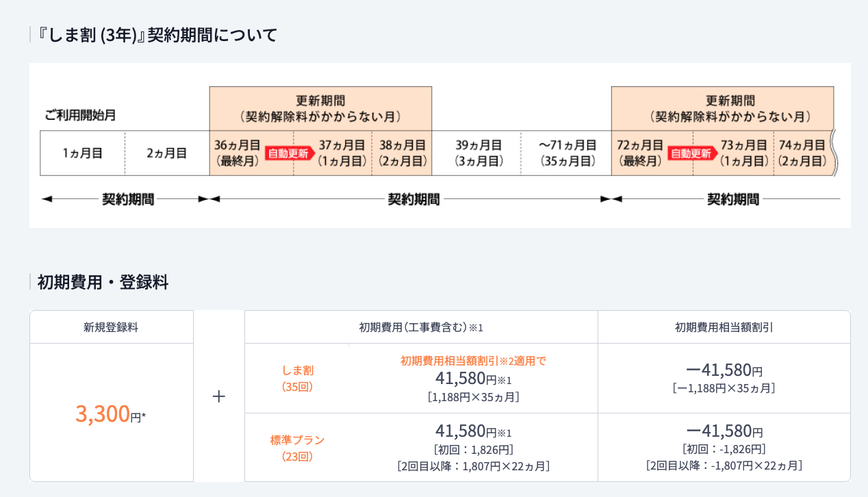Click the 初期費用・登録料 section heading
The image size is (868, 497).
click(103, 282)
